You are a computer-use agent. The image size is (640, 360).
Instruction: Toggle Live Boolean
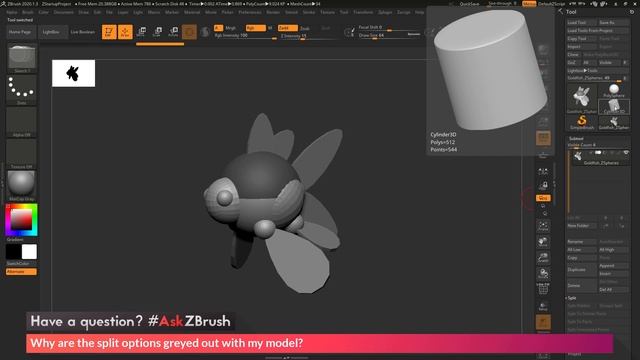(82, 32)
